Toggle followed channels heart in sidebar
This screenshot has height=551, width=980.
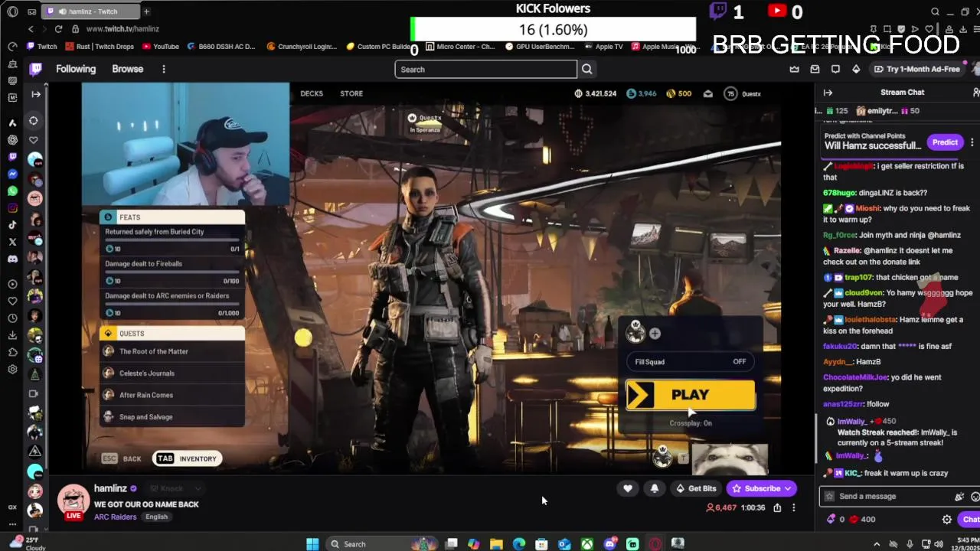(x=34, y=140)
